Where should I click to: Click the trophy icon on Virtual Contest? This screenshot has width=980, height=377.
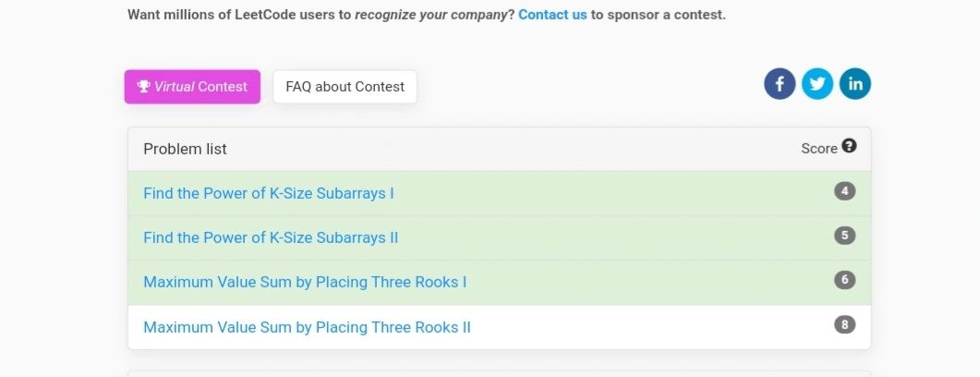click(x=144, y=86)
